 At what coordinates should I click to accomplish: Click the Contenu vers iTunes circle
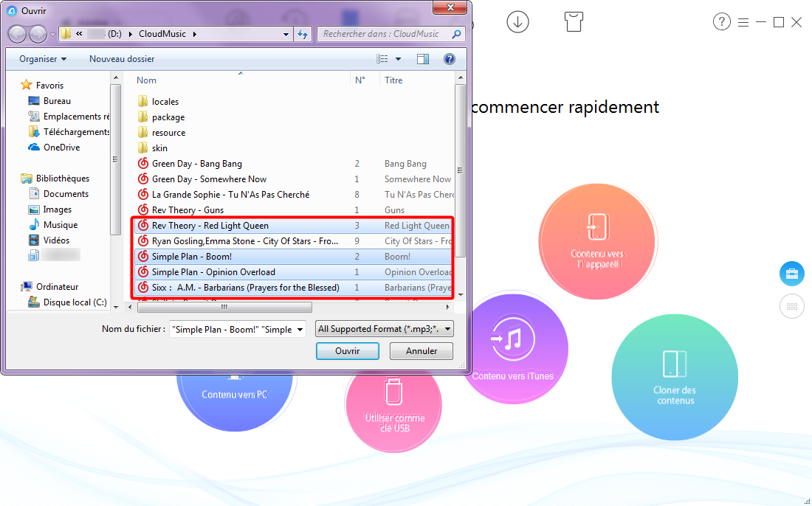pyautogui.click(x=513, y=349)
